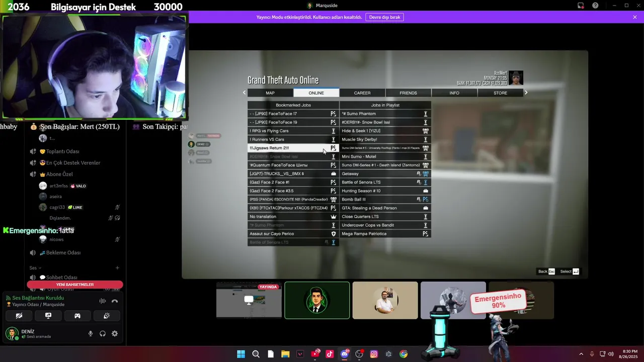The width and height of the screenshot is (644, 362).
Task: Click green-bordered suit avatar video tile
Action: coord(317,300)
